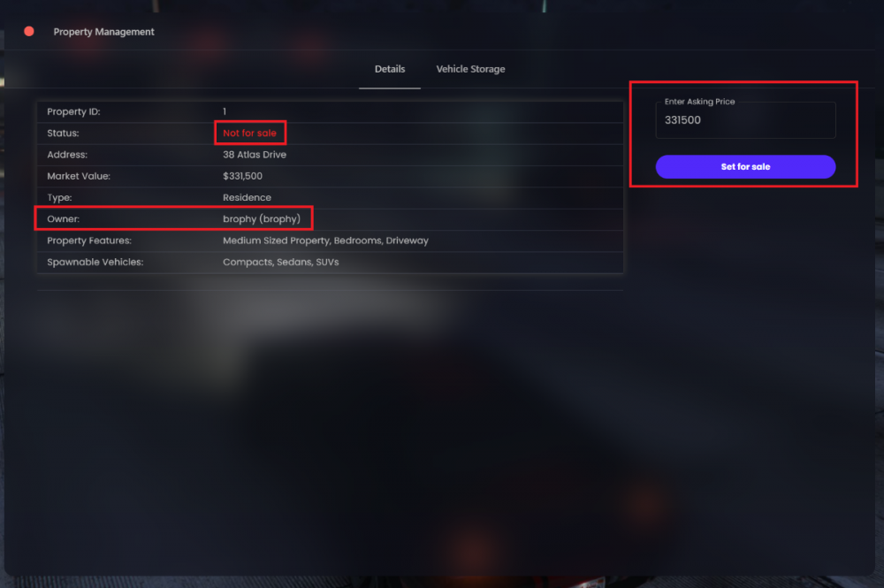
Task: Select the Market Value label
Action: click(x=79, y=176)
